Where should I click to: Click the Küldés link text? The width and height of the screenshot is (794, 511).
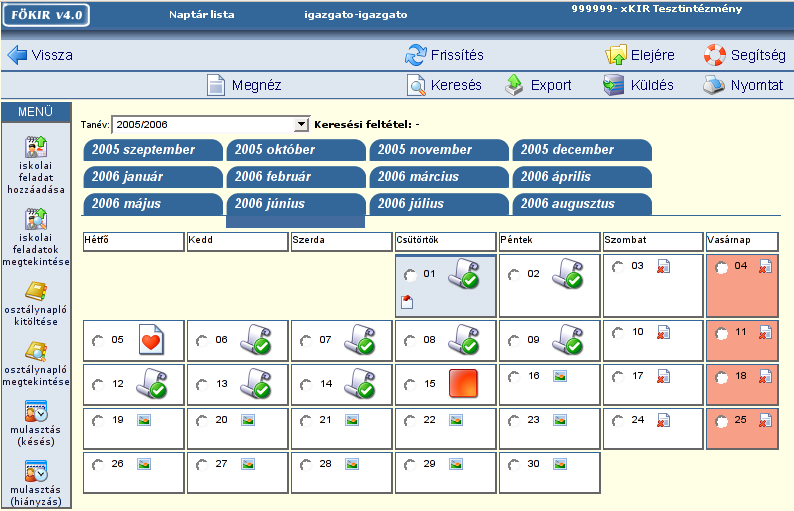[x=652, y=85]
